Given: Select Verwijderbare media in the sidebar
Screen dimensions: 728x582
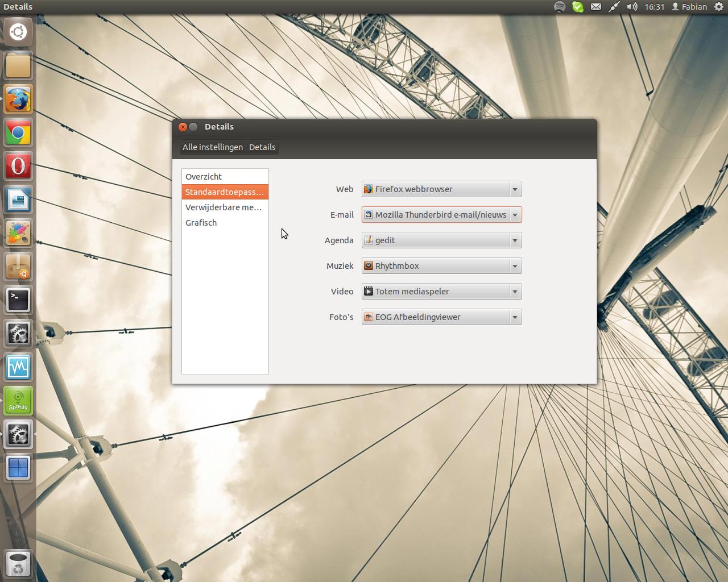Looking at the screenshot, I should 225,207.
